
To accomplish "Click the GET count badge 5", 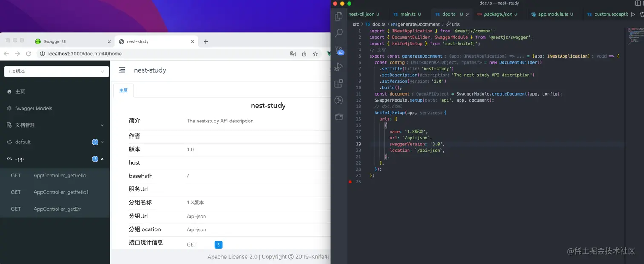I will pyautogui.click(x=218, y=245).
